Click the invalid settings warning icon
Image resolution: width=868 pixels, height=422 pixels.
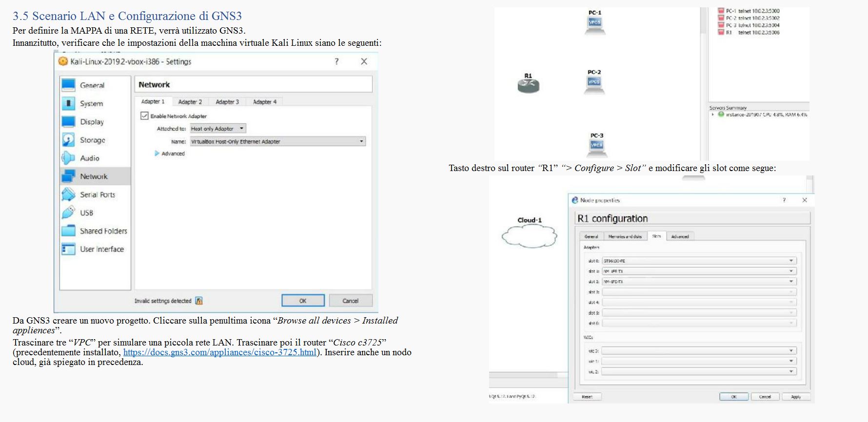pyautogui.click(x=199, y=301)
